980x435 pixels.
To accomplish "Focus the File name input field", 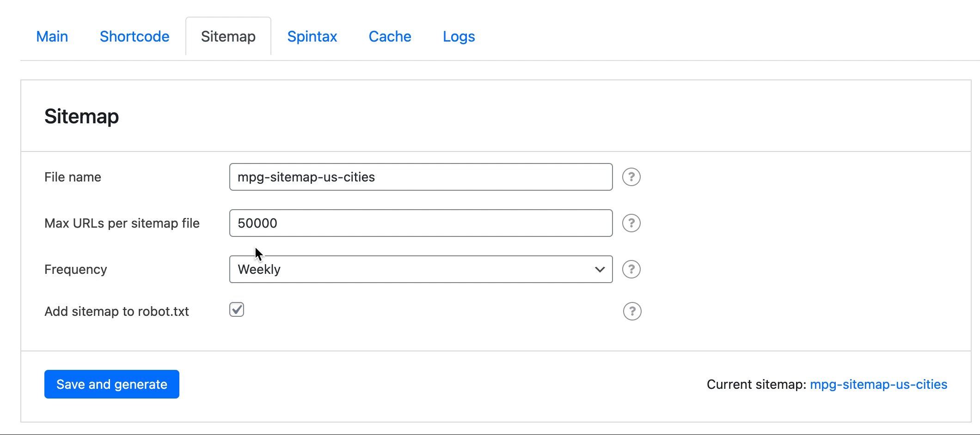I will [x=421, y=177].
